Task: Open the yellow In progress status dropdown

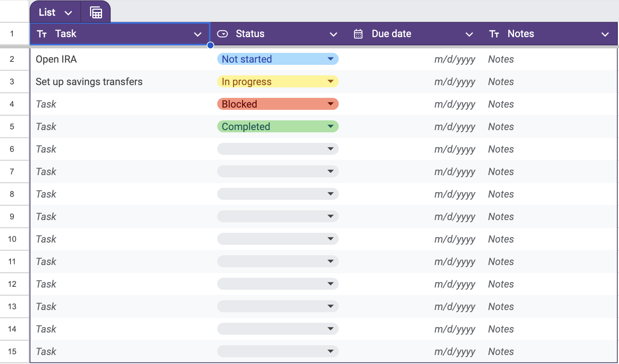Action: 278,82
